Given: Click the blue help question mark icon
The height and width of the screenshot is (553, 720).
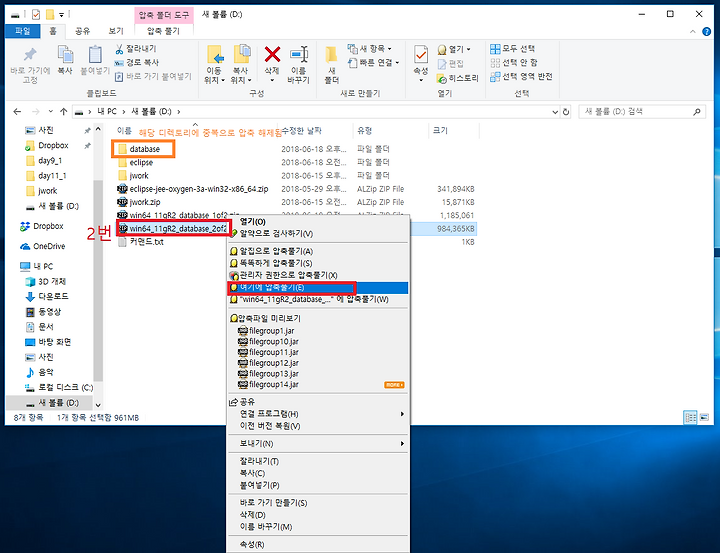Looking at the screenshot, I should (x=707, y=31).
